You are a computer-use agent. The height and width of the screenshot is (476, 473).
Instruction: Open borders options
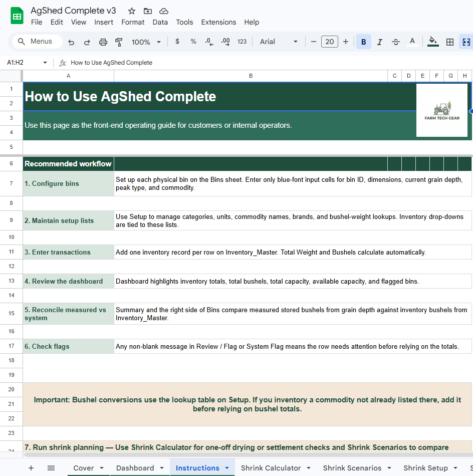(x=449, y=42)
